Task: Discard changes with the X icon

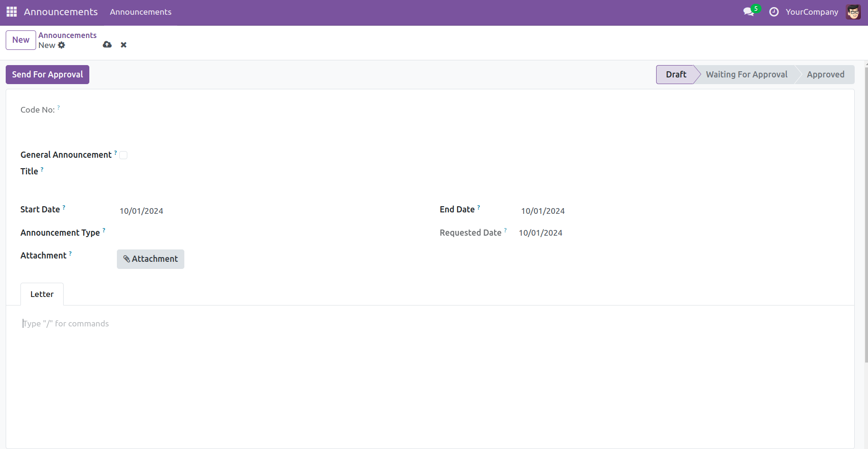Action: [x=124, y=45]
